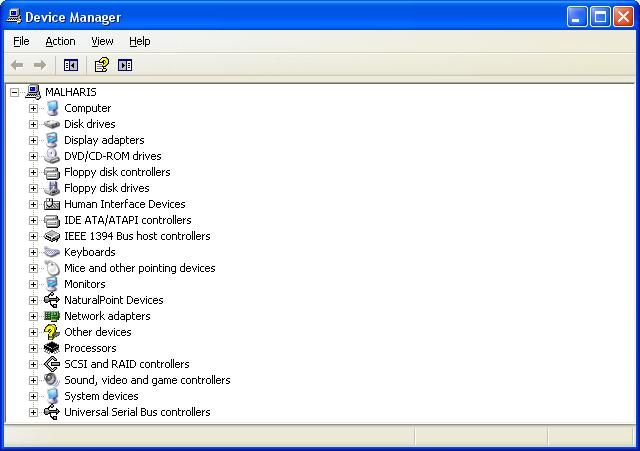The width and height of the screenshot is (640, 451).
Task: Click the Sound, video and game controllers icon
Action: tap(52, 380)
